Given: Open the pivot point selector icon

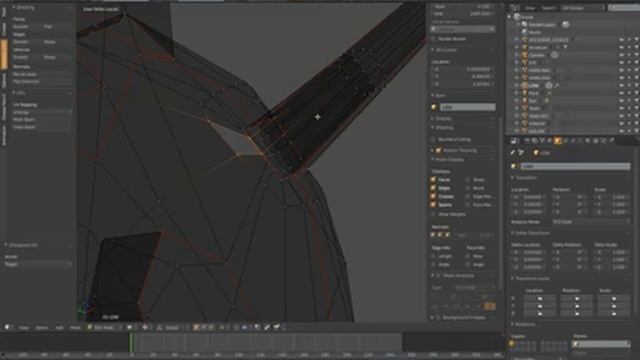Looking at the screenshot, I should (x=145, y=327).
